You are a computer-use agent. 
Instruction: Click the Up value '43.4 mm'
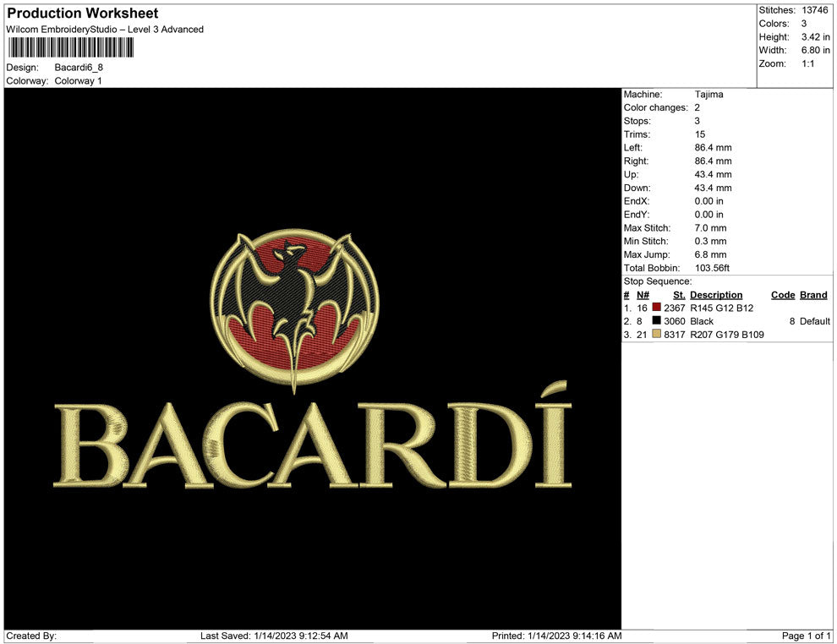pyautogui.click(x=714, y=174)
